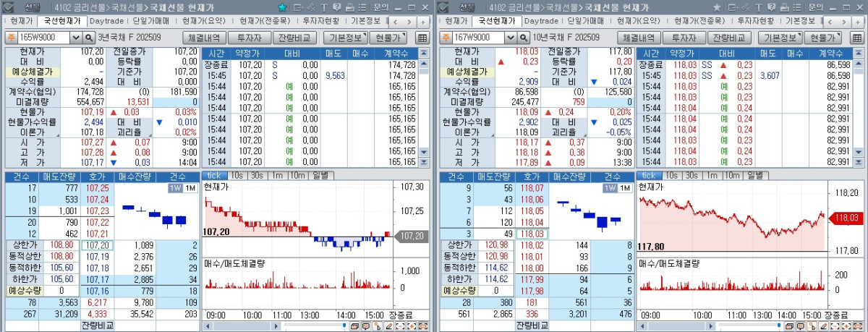Toggle 1M mini chart view in right window

click(624, 188)
